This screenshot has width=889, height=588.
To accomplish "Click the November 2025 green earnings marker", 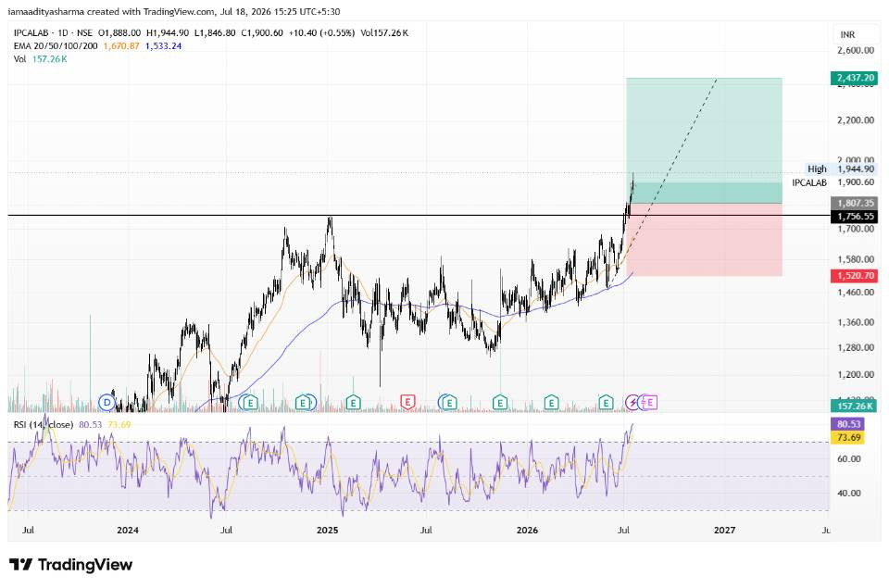I will [499, 403].
